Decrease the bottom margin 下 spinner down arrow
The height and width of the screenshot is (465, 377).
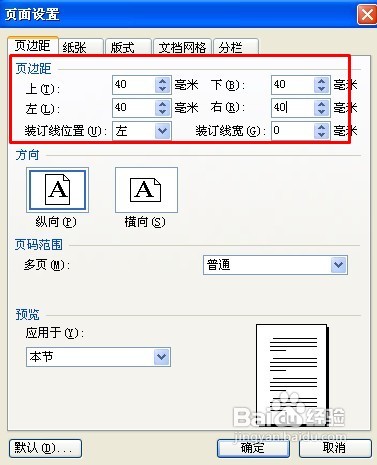coord(322,89)
